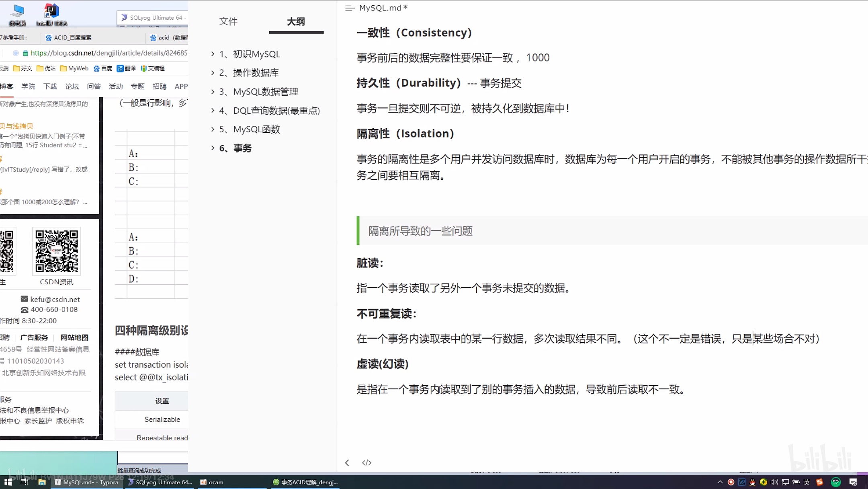Open the Windows action center notifications

(x=853, y=482)
